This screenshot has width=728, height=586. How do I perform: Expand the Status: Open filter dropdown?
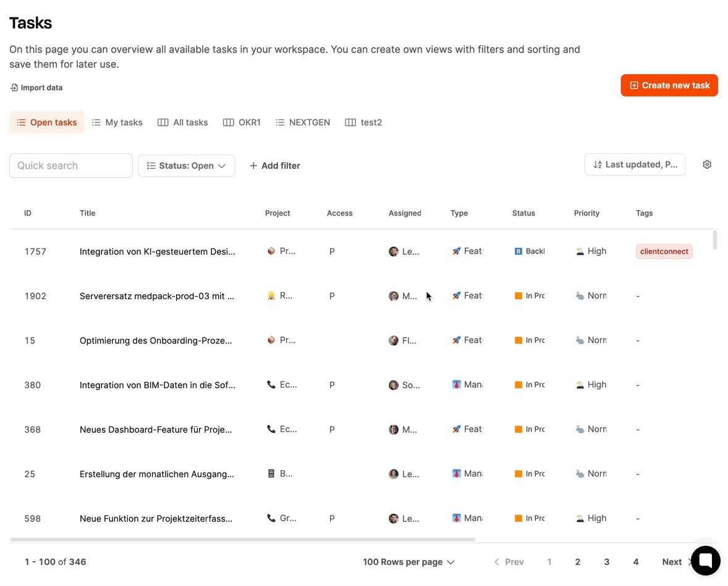coord(186,166)
